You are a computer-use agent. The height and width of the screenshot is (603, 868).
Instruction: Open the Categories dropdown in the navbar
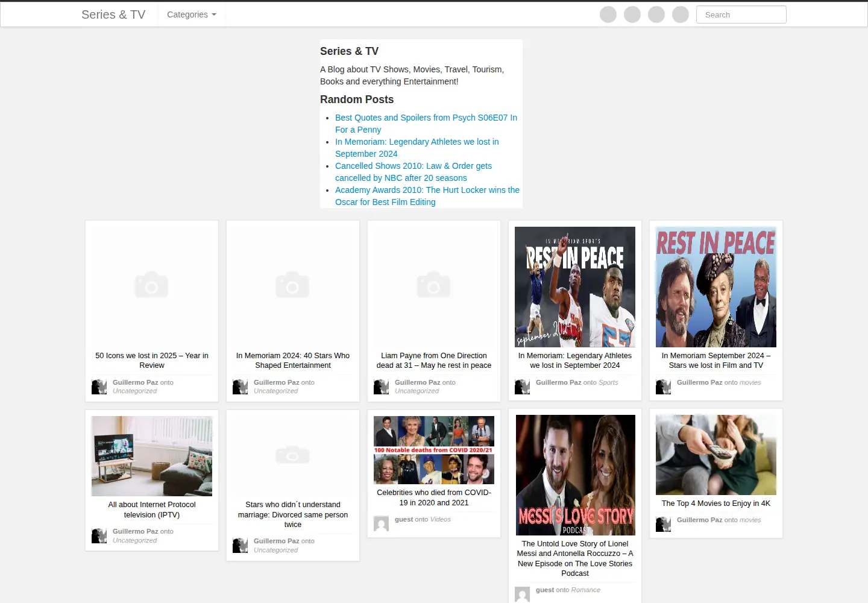pos(191,14)
